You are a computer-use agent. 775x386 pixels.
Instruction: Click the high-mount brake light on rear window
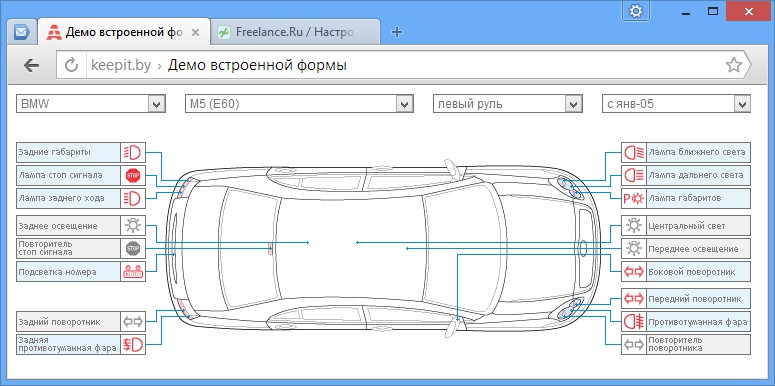point(270,248)
